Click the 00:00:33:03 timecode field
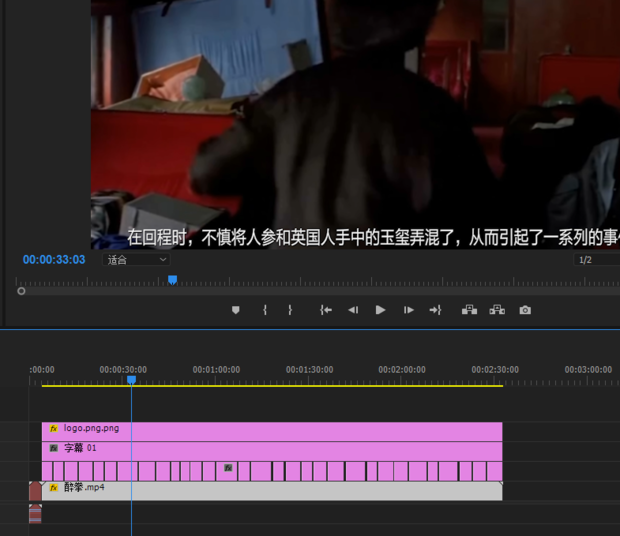The image size is (620, 536). [x=54, y=260]
